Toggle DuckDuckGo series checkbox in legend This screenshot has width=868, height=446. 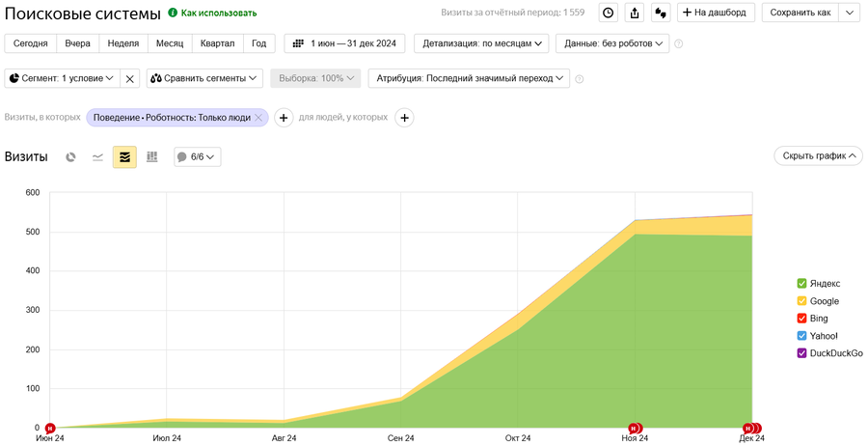[801, 353]
